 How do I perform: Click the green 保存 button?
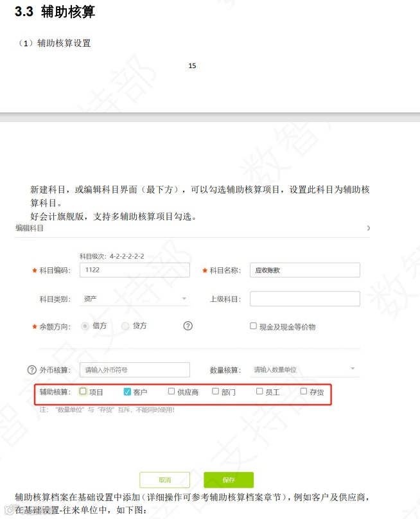229,480
